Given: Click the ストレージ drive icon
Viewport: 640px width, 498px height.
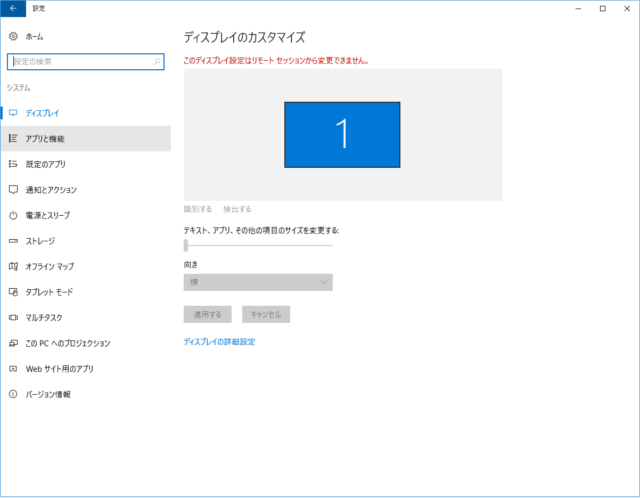Looking at the screenshot, I should [13, 241].
